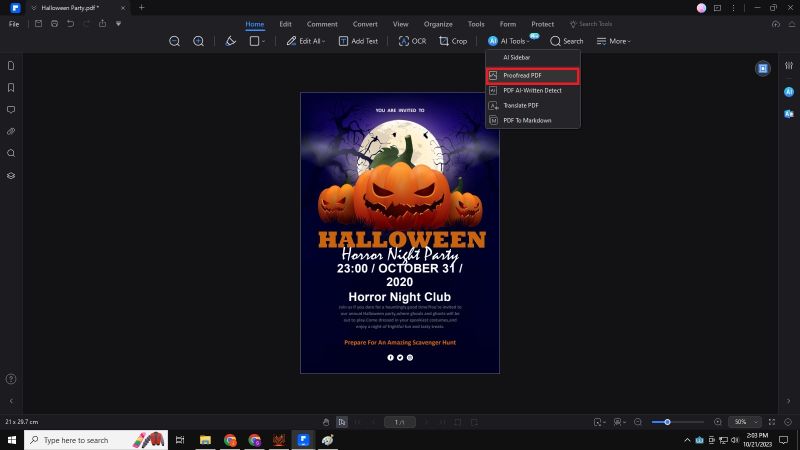Open the 50% zoom level dropdown

click(745, 422)
